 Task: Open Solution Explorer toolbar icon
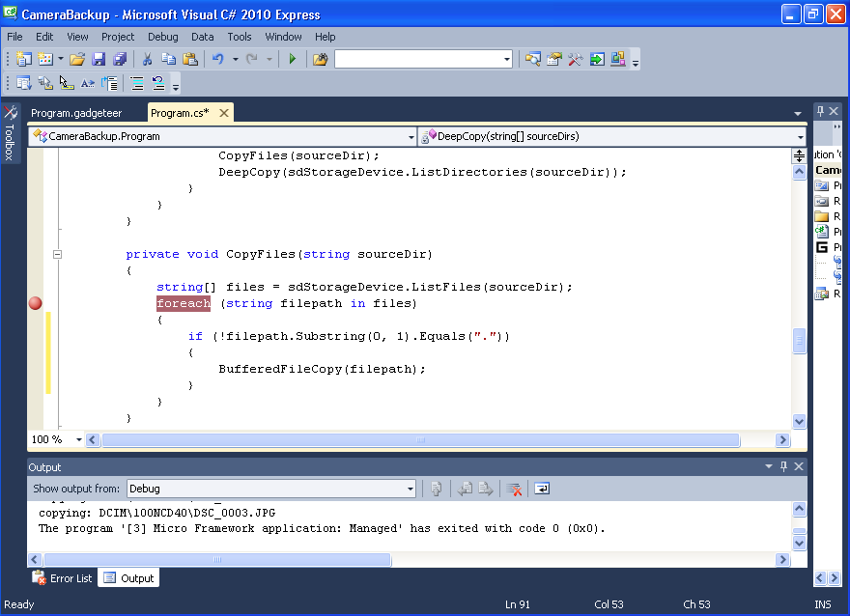(x=533, y=59)
